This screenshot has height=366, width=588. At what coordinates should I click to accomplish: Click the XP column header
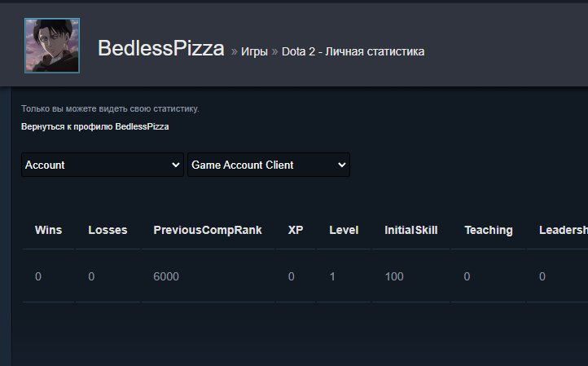tap(296, 230)
